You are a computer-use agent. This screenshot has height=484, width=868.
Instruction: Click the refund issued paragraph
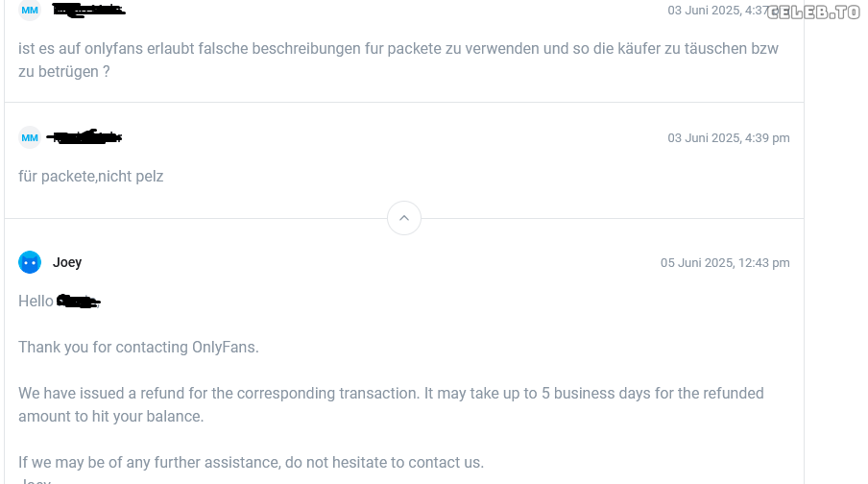point(288,394)
